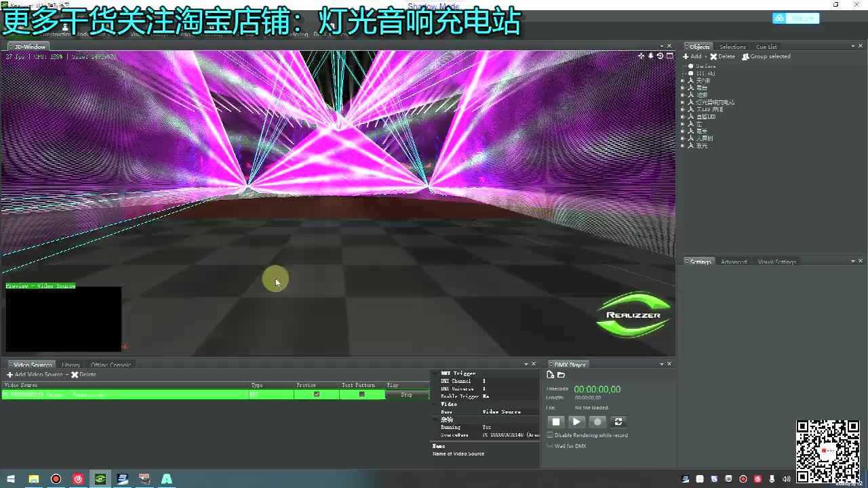Toggle the Test Pattern checkbox for the video source
868x488 pixels.
tap(361, 394)
